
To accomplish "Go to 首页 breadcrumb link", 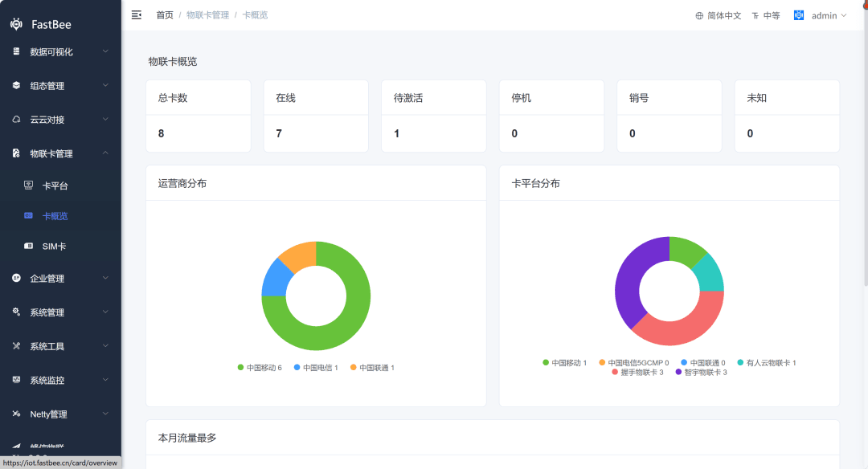I will 165,15.
